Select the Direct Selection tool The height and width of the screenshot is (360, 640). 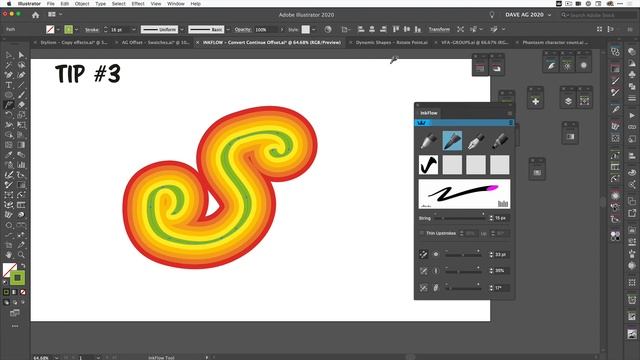pyautogui.click(x=21, y=55)
